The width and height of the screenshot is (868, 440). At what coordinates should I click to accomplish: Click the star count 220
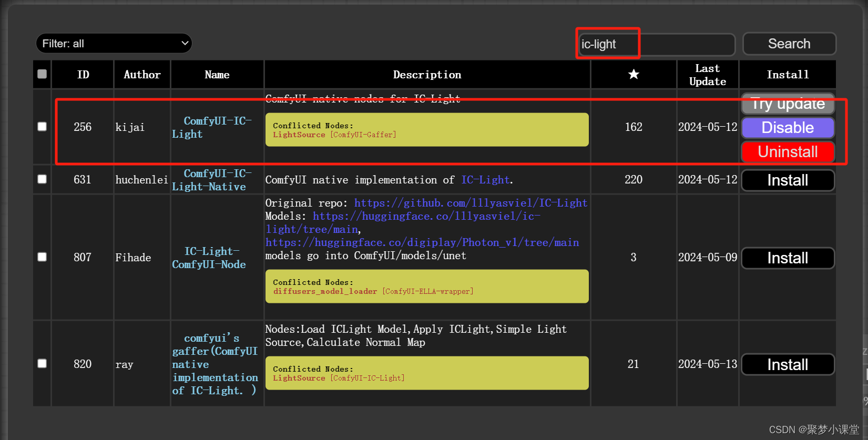634,180
